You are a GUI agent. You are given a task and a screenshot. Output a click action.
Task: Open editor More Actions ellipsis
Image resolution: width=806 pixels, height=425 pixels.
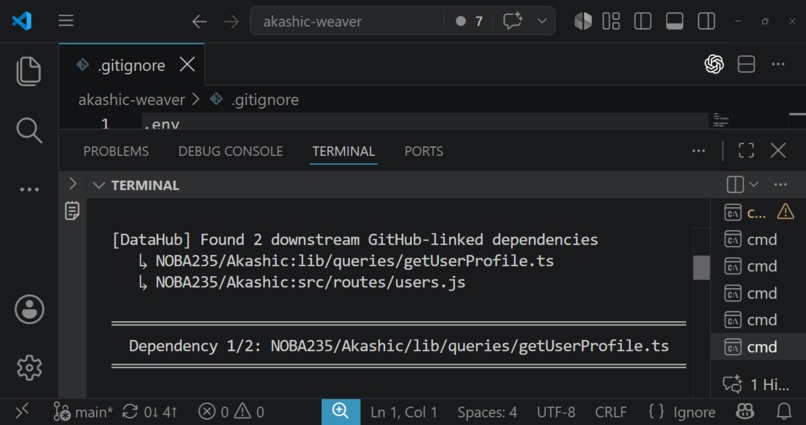click(x=778, y=64)
